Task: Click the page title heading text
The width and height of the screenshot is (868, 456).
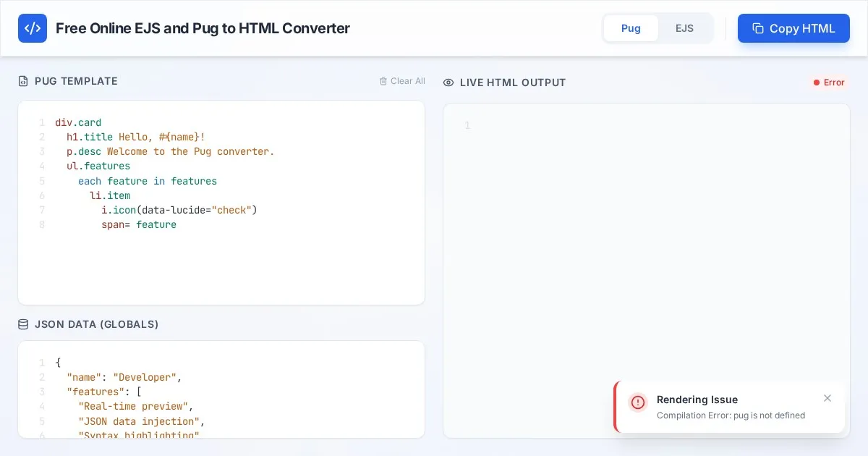Action: coord(203,28)
